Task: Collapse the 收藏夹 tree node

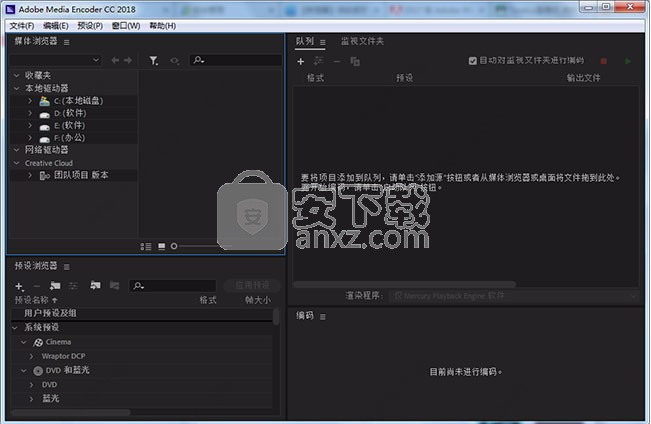Action: 17,75
